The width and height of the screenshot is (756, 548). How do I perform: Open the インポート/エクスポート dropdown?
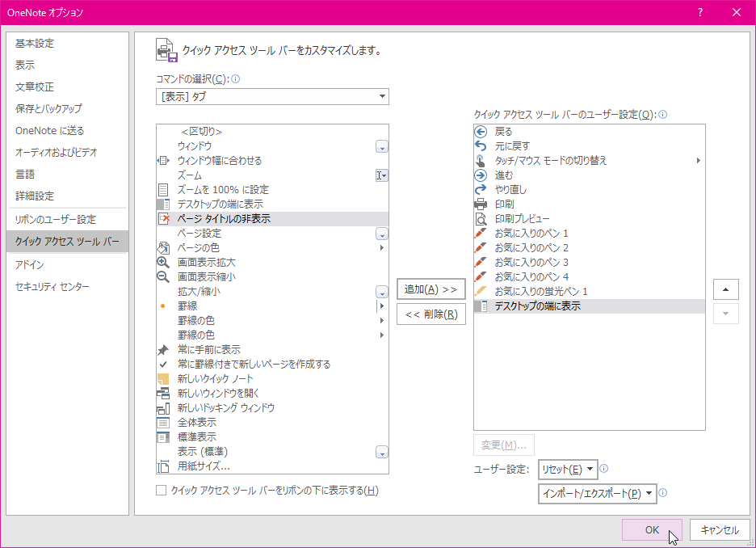(598, 494)
